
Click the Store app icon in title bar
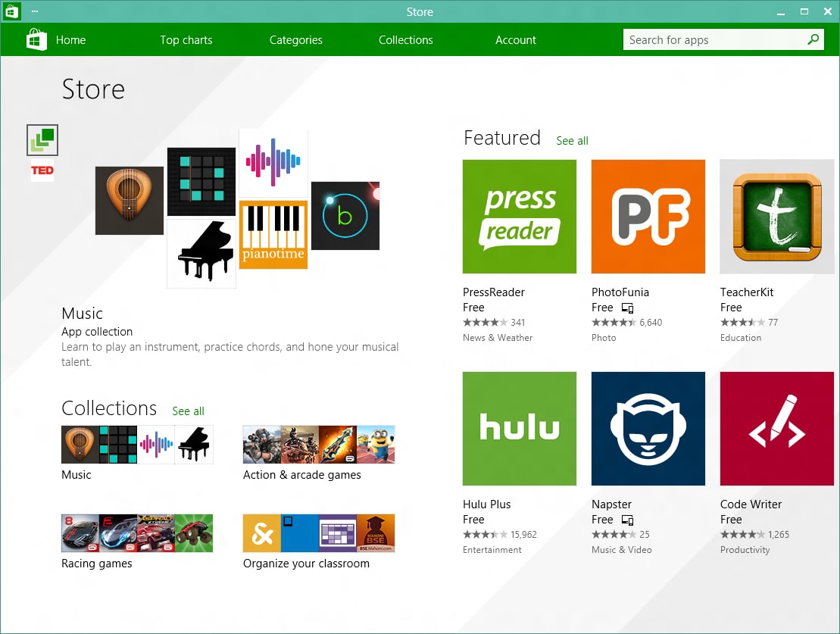[x=12, y=11]
